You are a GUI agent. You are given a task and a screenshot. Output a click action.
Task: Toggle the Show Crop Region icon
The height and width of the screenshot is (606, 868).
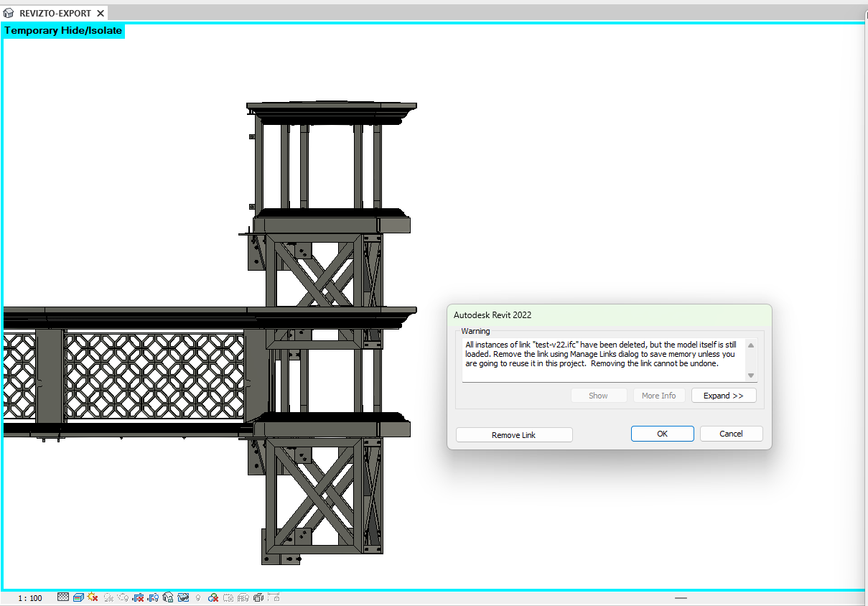click(x=153, y=597)
